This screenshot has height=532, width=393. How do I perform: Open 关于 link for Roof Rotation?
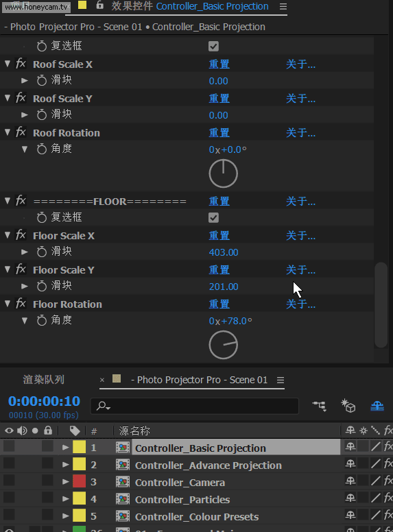(300, 133)
